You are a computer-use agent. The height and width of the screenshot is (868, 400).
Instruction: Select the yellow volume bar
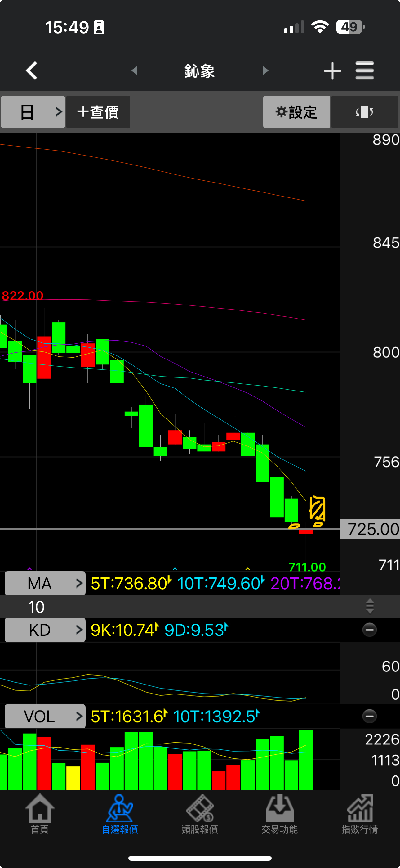coord(73,778)
